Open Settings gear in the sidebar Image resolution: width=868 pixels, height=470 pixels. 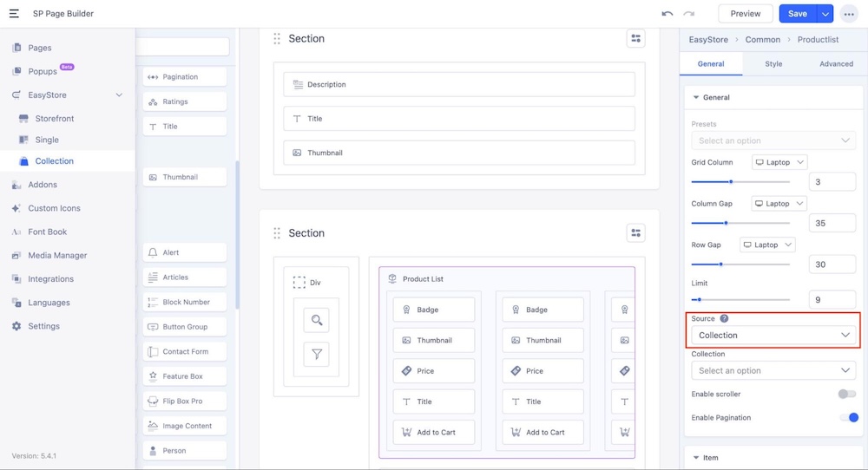[43, 326]
